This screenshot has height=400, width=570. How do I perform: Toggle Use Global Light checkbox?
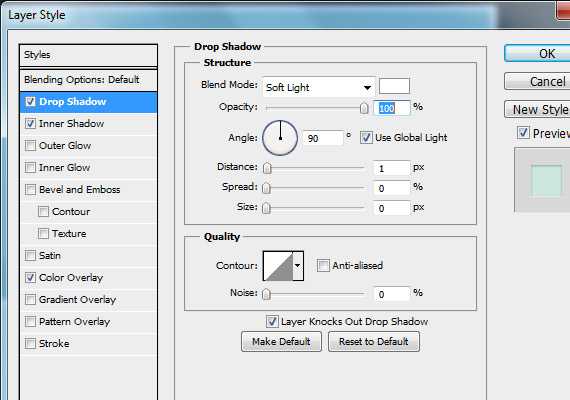click(x=366, y=137)
